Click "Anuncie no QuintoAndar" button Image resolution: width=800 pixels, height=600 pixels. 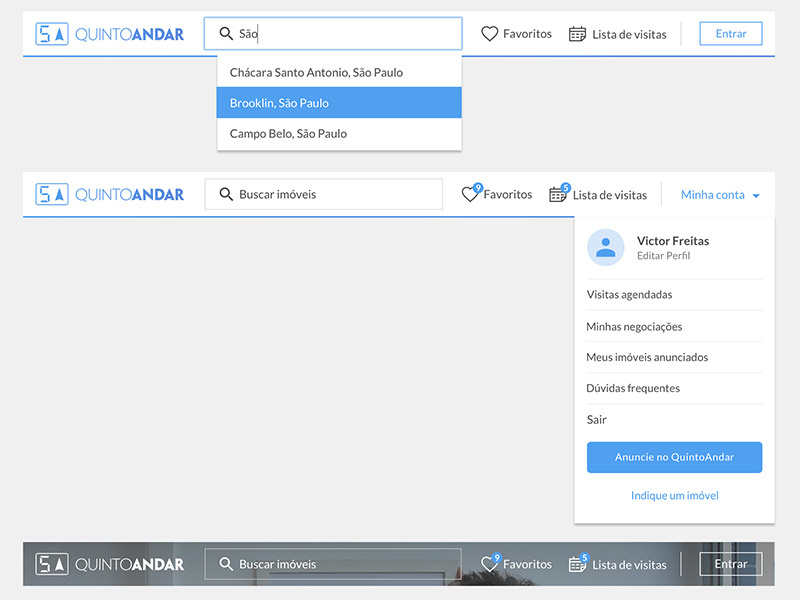point(674,457)
